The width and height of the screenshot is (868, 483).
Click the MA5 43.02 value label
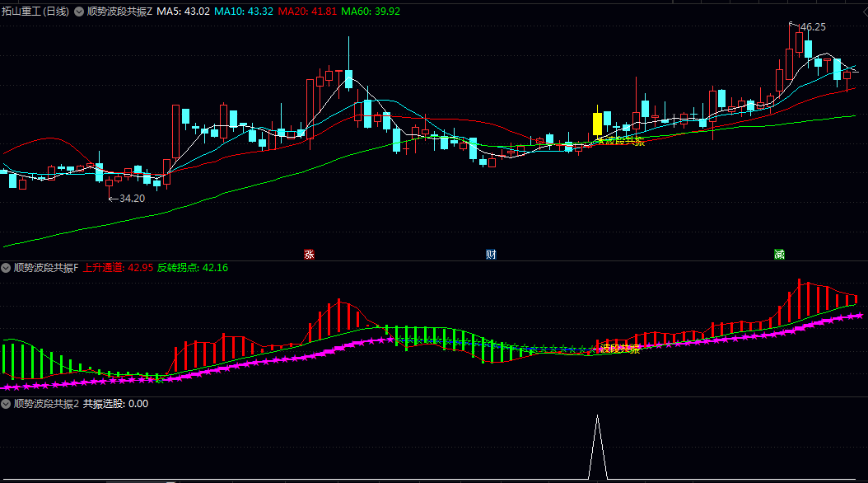[183, 11]
